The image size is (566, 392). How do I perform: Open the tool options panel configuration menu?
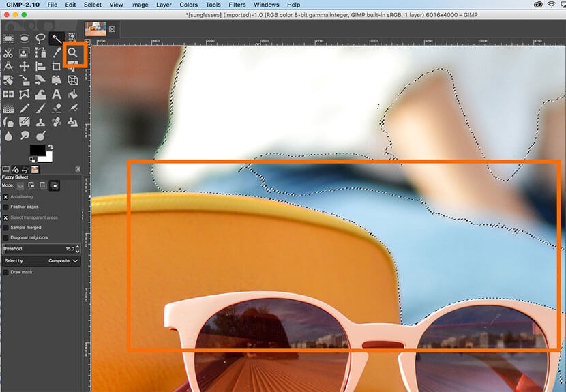(x=77, y=169)
